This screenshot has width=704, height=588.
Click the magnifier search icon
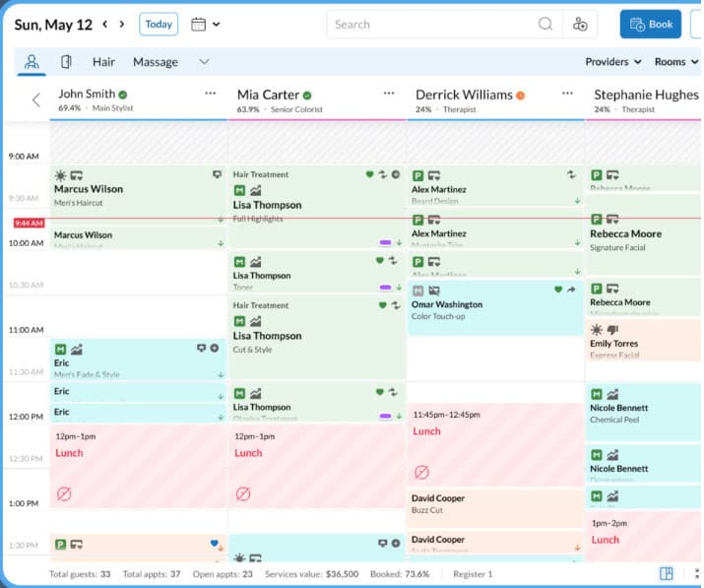click(545, 25)
